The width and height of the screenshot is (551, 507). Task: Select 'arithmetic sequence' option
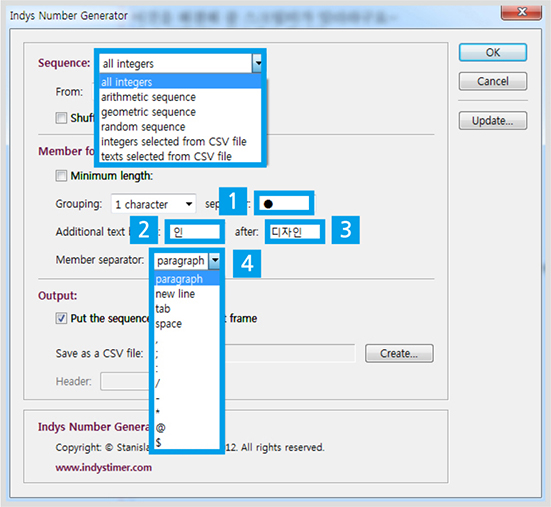[x=181, y=97]
